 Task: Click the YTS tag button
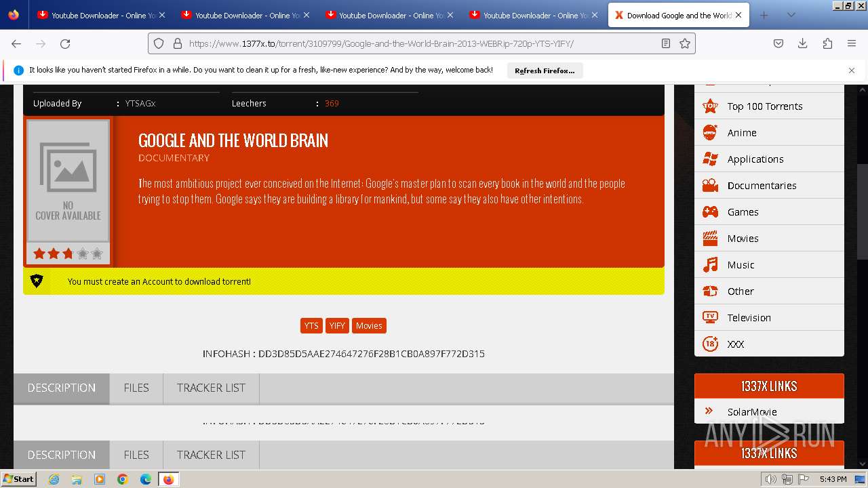311,325
